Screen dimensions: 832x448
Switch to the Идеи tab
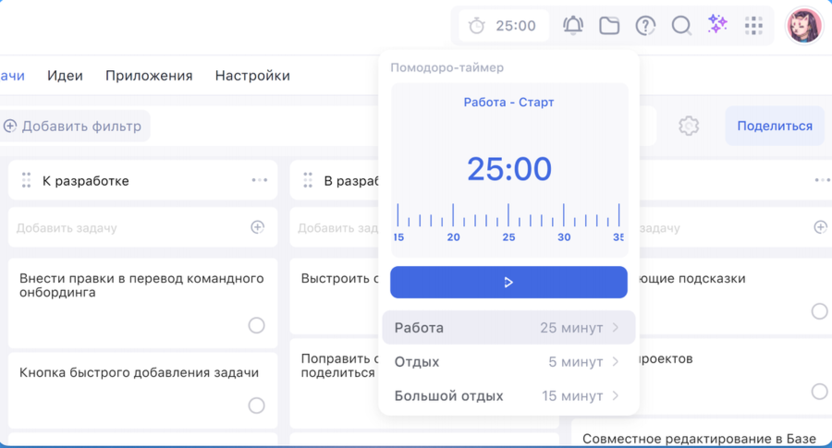(x=65, y=75)
